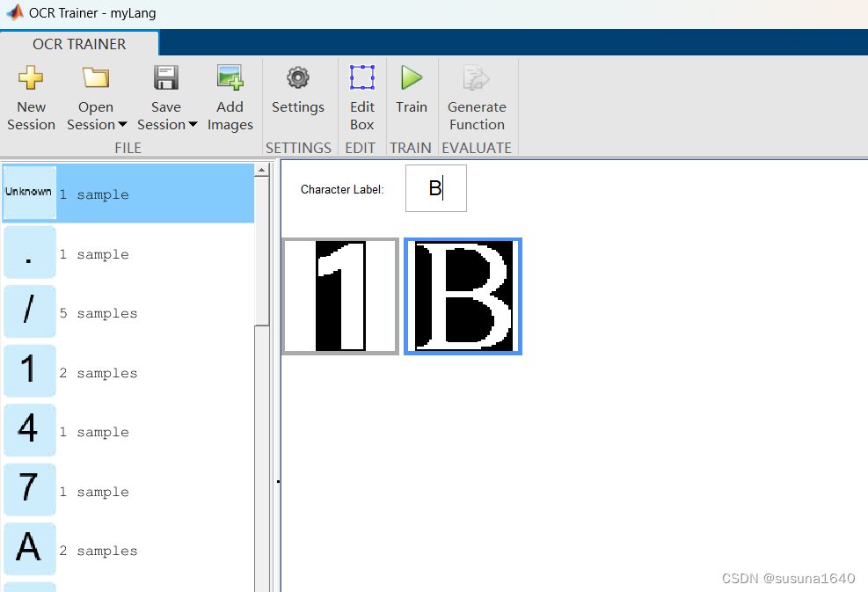Click the New Session plus icon

(x=31, y=77)
